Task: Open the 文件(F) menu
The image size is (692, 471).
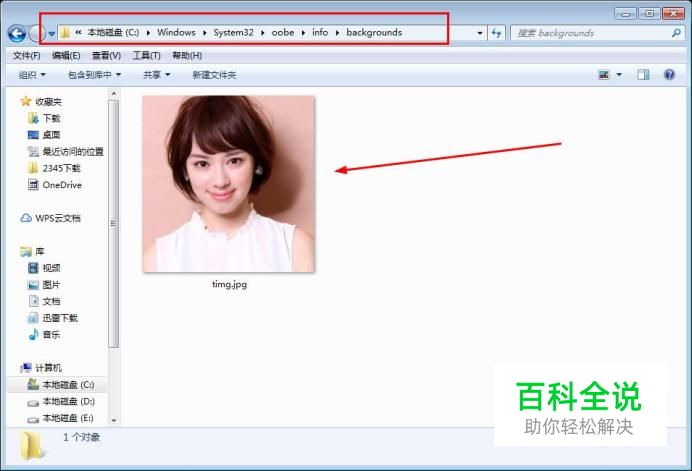Action: tap(27, 56)
